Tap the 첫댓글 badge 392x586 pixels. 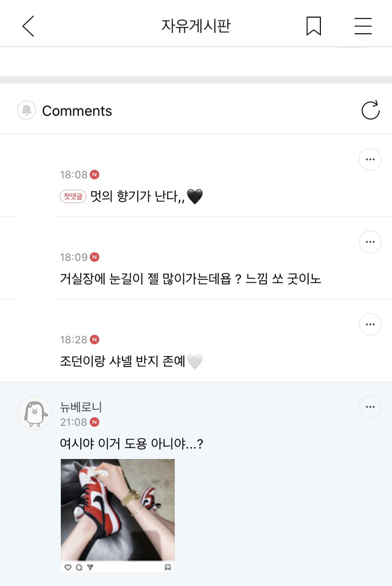coord(73,196)
